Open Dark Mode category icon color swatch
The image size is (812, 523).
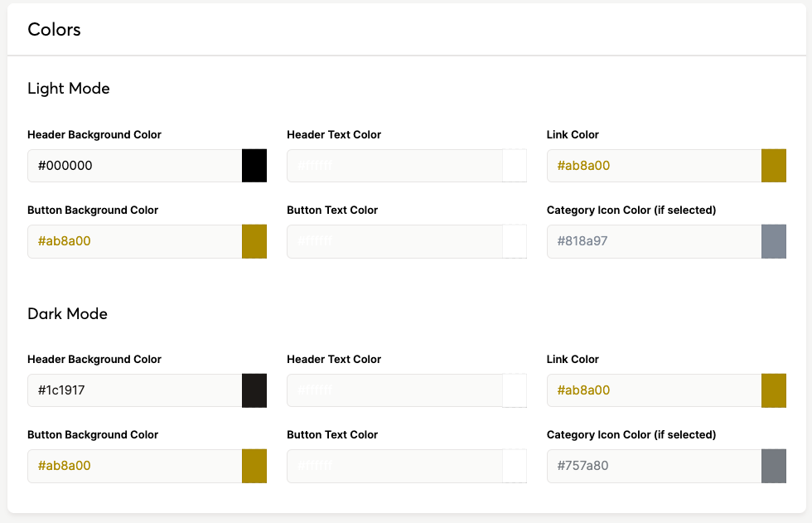[774, 466]
